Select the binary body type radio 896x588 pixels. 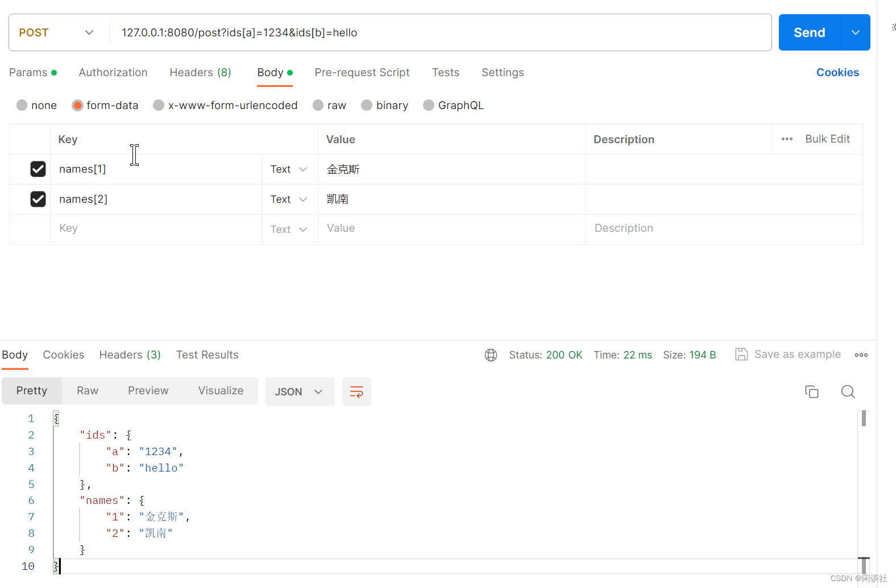[367, 105]
